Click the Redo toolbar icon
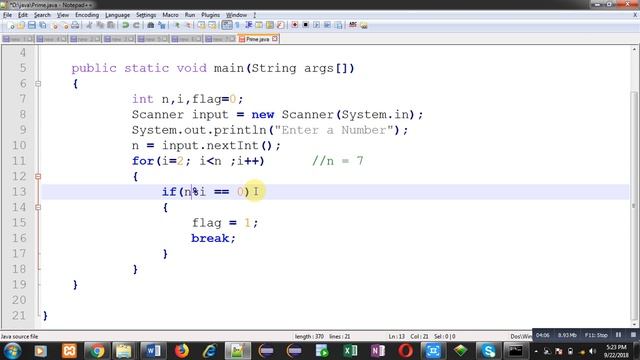This screenshot has width=640, height=360. (x=137, y=25)
